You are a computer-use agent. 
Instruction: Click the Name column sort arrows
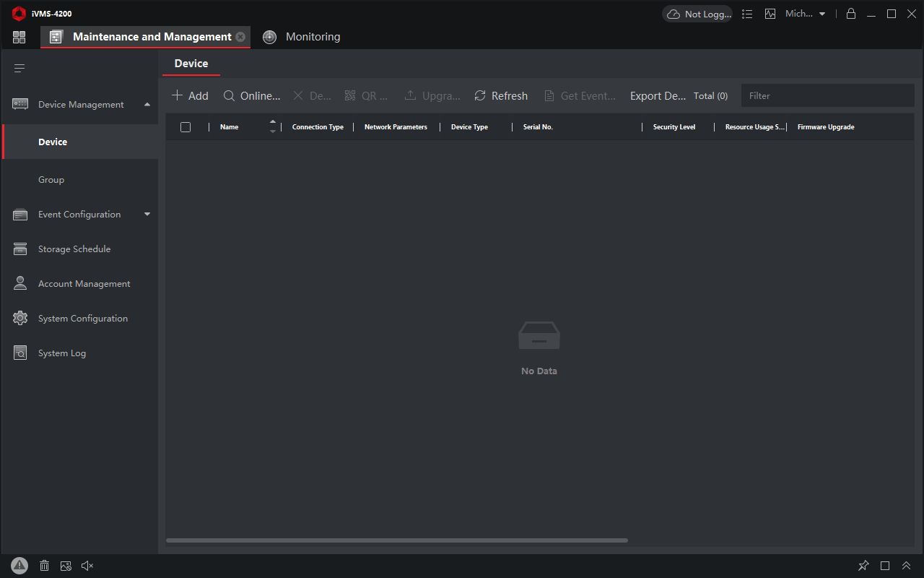tap(273, 126)
